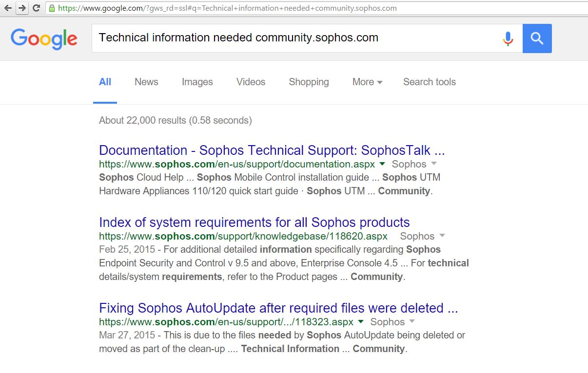Open Sophos dropdown on AutoUpdate result
Screen dimensions: 588x373
pyautogui.click(x=393, y=322)
